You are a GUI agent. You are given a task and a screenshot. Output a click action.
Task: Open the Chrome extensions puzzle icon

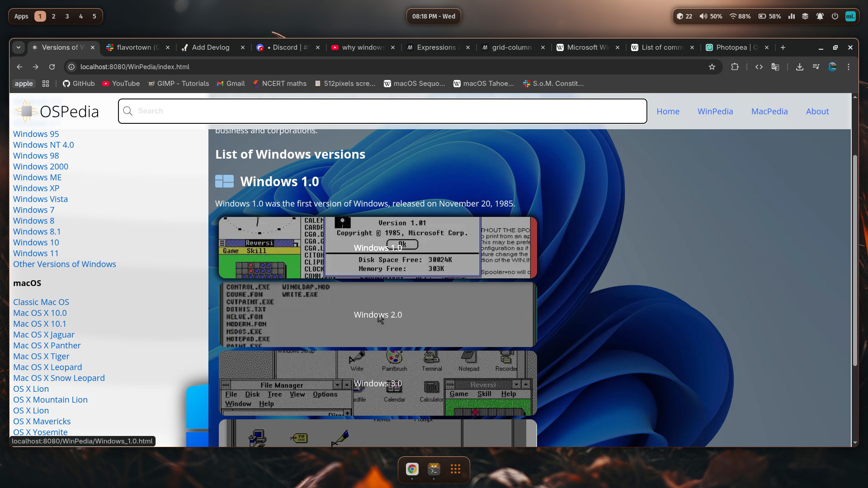click(735, 67)
